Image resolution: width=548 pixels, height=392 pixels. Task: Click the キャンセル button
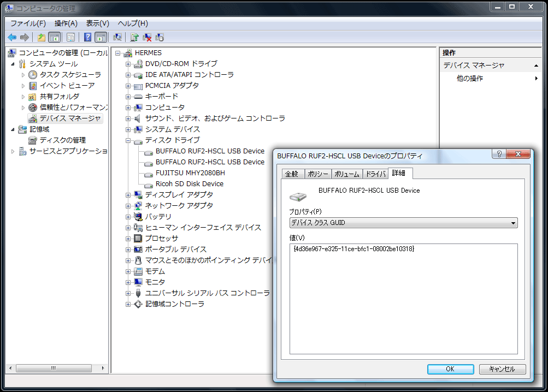pos(502,369)
